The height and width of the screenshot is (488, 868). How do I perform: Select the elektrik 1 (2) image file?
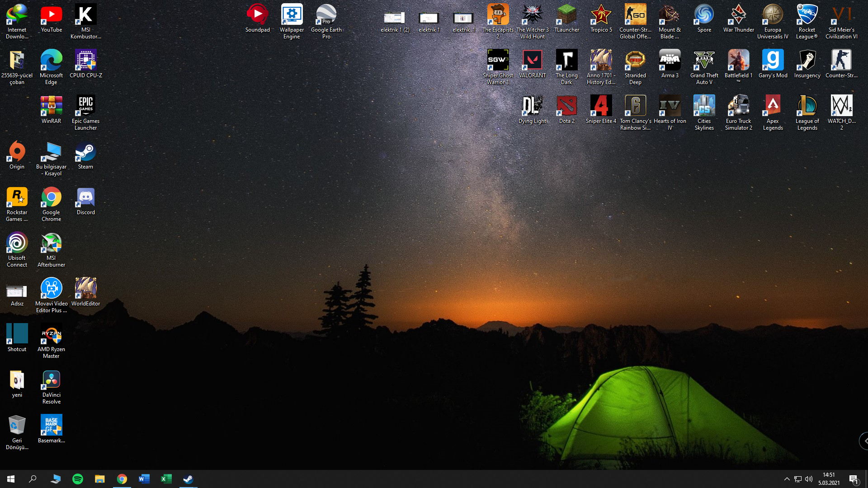pos(394,18)
